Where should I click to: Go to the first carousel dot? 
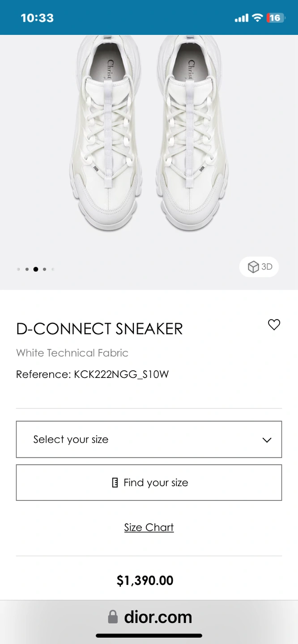click(18, 269)
